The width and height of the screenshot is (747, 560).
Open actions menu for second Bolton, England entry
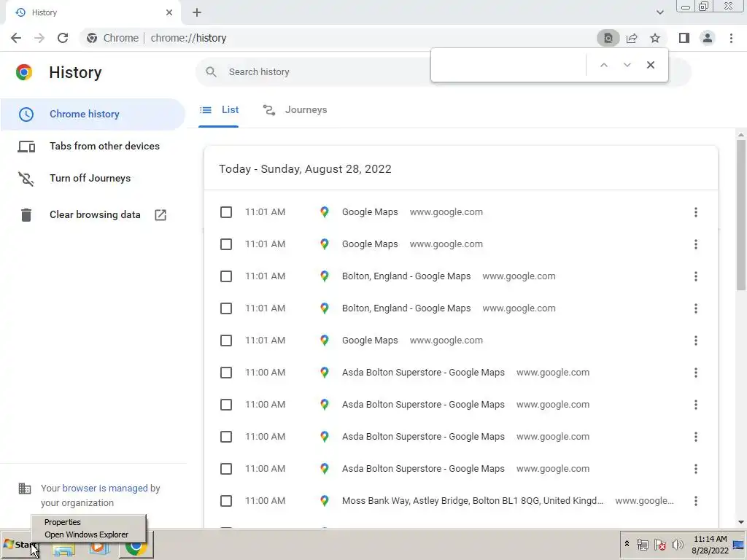(x=695, y=308)
